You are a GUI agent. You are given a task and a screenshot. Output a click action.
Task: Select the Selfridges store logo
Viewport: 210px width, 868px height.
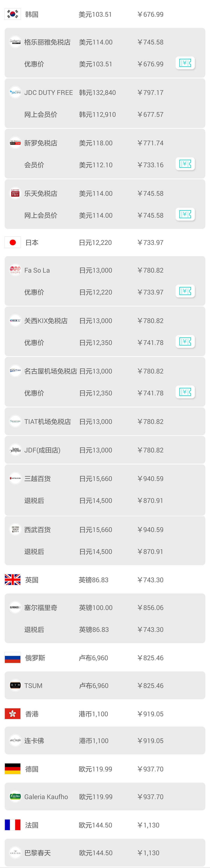(x=15, y=608)
